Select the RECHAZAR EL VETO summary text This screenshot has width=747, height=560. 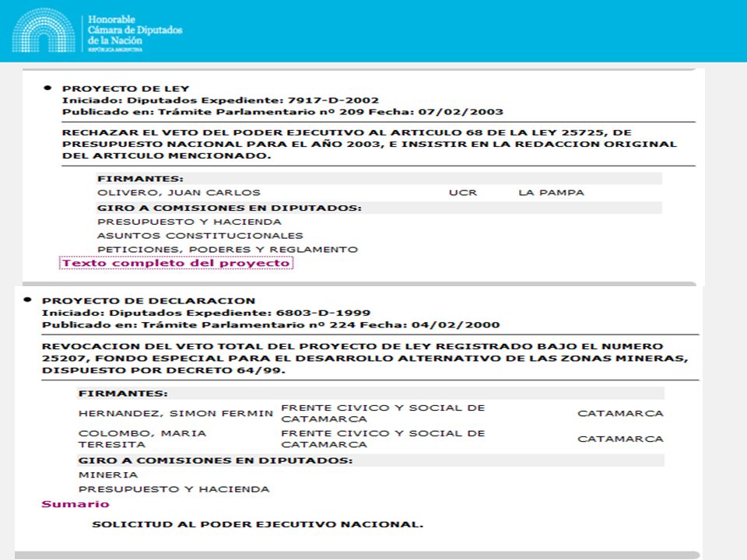click(x=370, y=144)
